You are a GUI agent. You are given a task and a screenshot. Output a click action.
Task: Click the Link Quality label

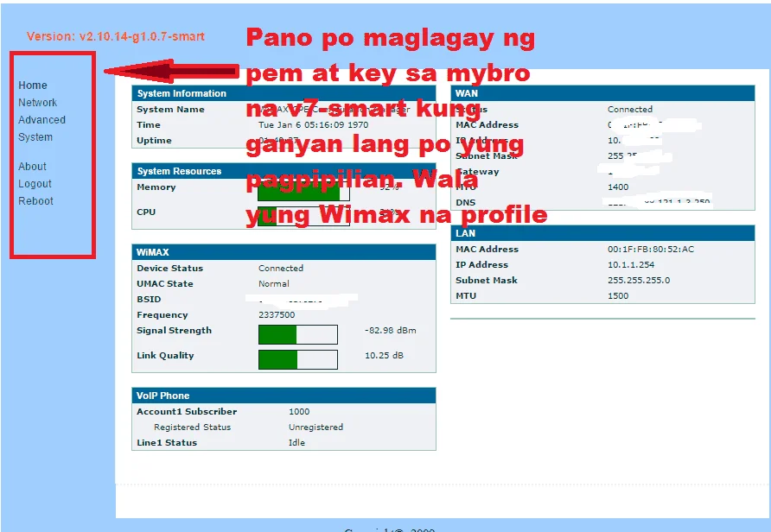point(165,356)
